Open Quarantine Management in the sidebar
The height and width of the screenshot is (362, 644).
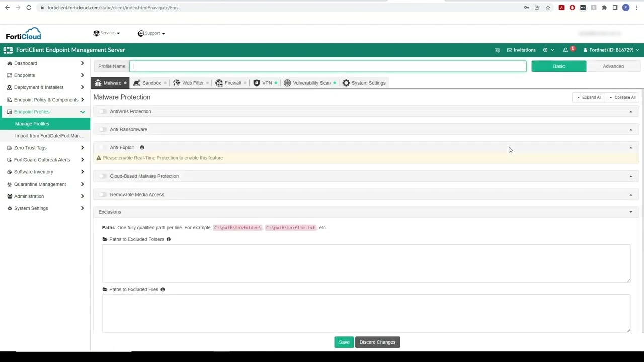[x=45, y=184]
